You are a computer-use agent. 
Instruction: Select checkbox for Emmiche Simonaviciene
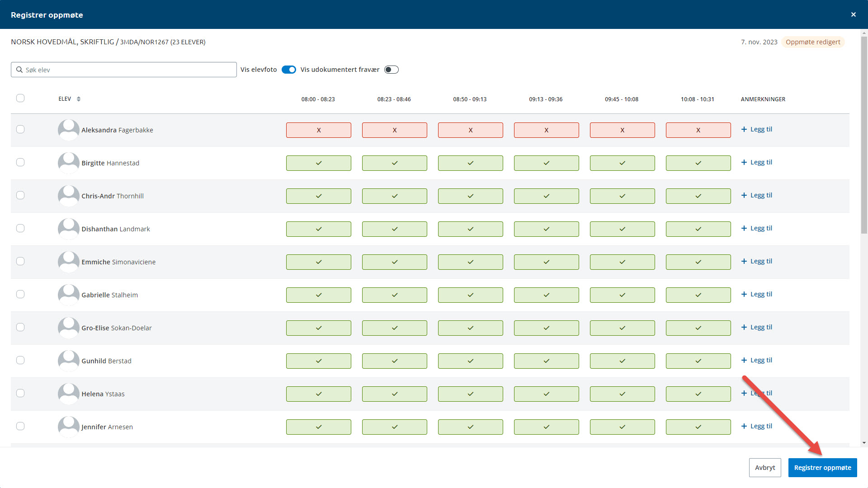[20, 261]
